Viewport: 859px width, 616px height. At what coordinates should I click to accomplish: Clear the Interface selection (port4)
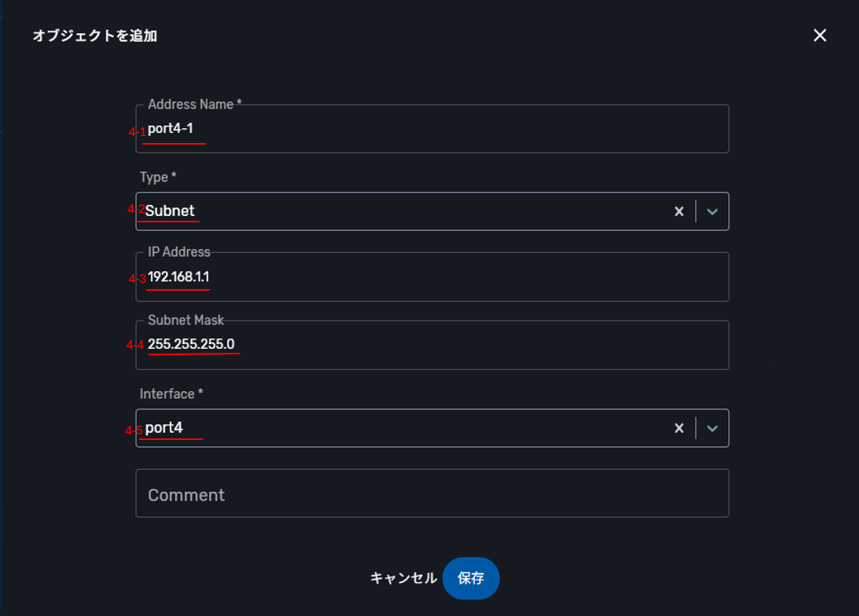click(x=679, y=428)
